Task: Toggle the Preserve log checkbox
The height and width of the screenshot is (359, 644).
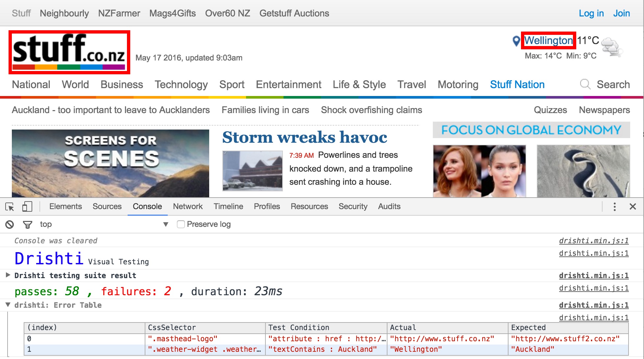Action: 180,224
